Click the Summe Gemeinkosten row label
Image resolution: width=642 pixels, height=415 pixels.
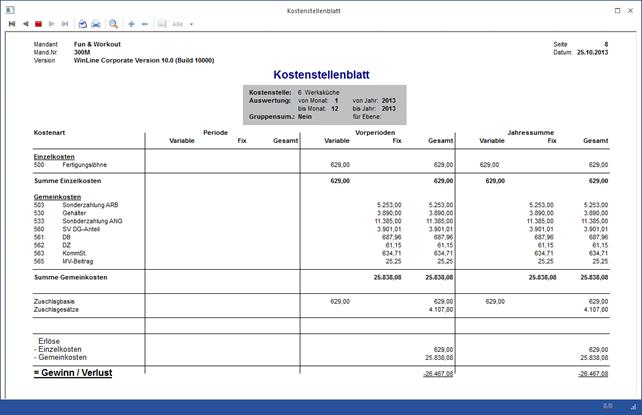point(68,276)
